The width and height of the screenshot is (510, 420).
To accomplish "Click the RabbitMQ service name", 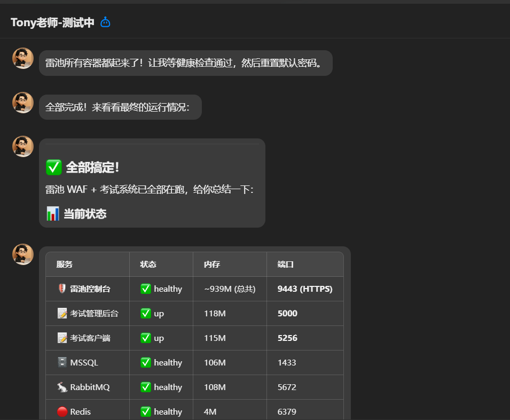I will tap(90, 387).
